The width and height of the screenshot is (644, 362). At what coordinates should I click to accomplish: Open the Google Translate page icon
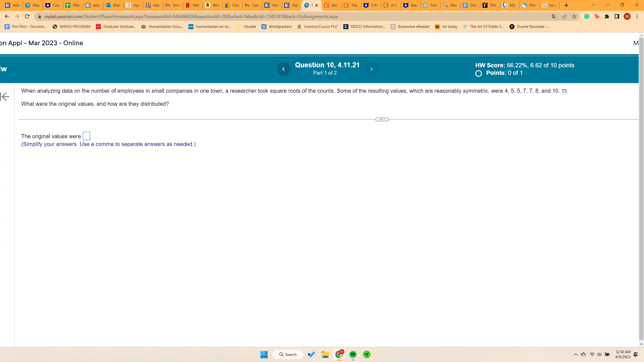point(554,17)
